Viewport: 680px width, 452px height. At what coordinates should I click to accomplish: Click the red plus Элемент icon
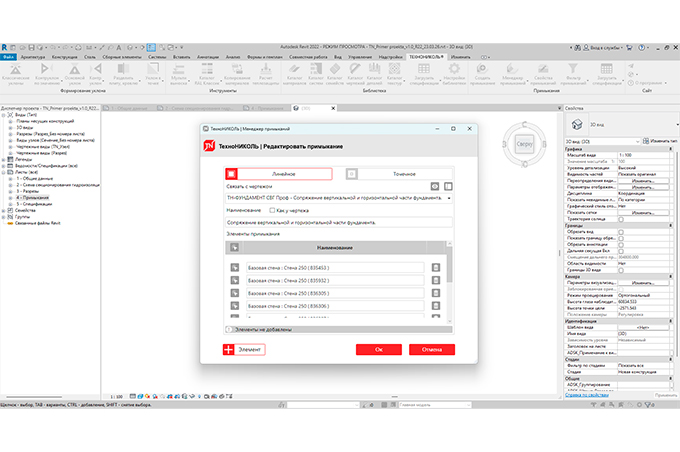tap(229, 349)
